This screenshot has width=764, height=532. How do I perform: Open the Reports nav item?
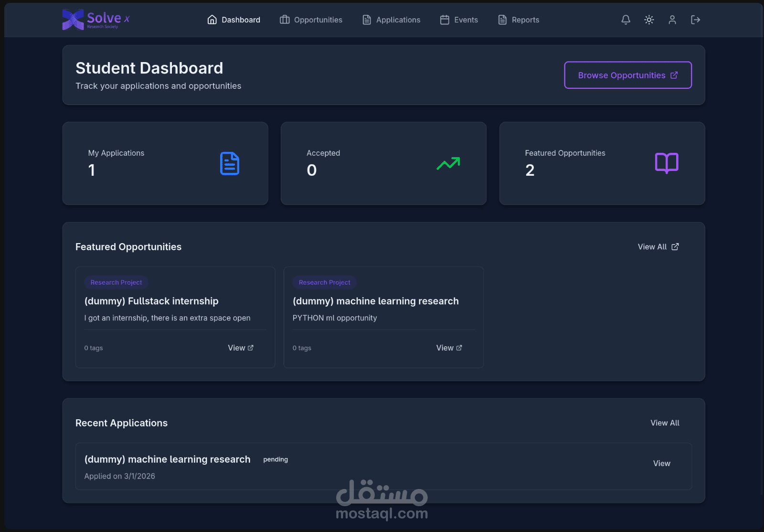pyautogui.click(x=519, y=20)
